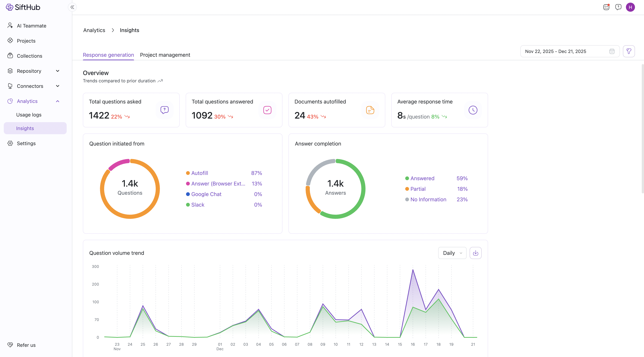Toggle Autofill legend entry in donut chart
644x357 pixels.
click(199, 173)
